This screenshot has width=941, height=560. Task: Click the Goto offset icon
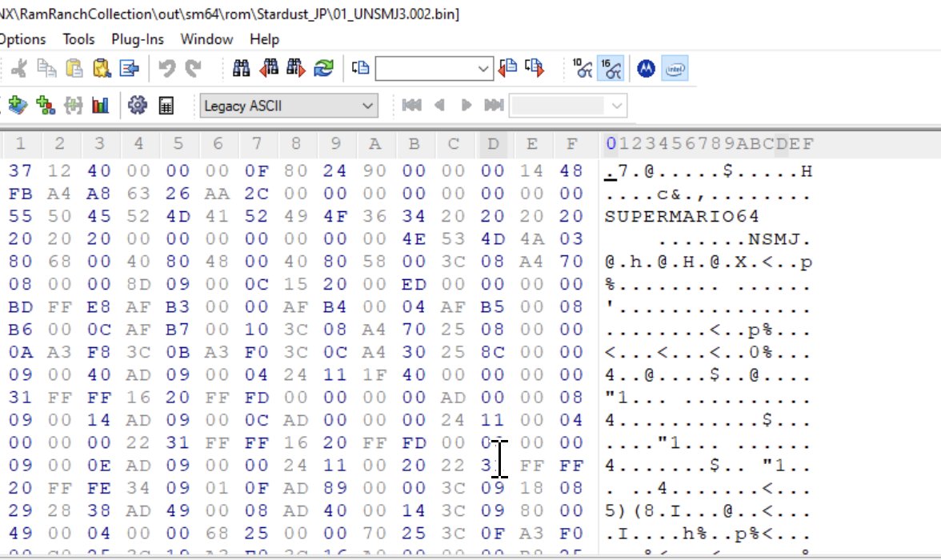(361, 69)
